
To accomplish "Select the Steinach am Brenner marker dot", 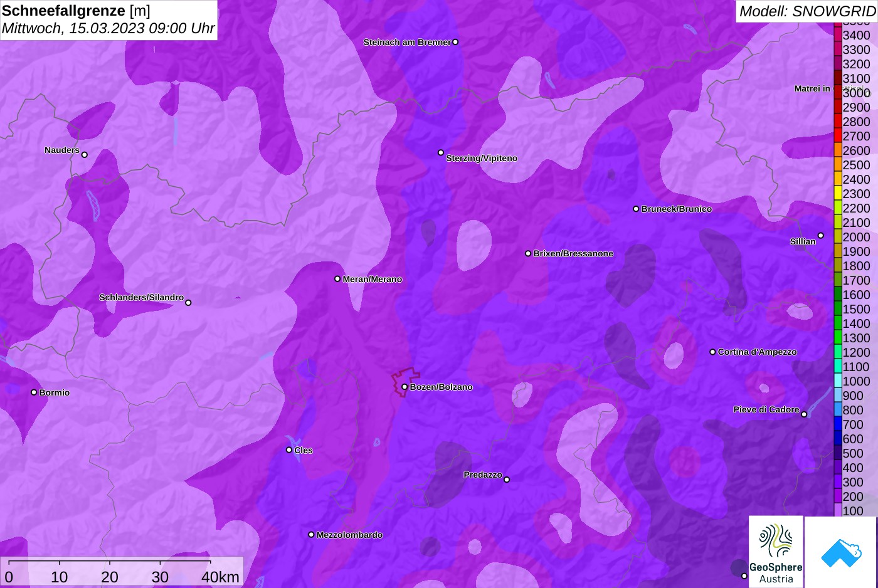I will point(455,42).
